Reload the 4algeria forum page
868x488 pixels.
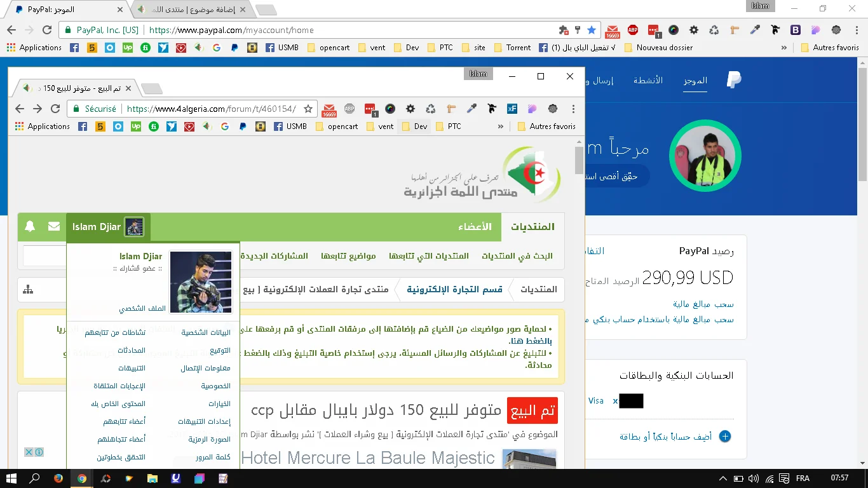(x=55, y=109)
